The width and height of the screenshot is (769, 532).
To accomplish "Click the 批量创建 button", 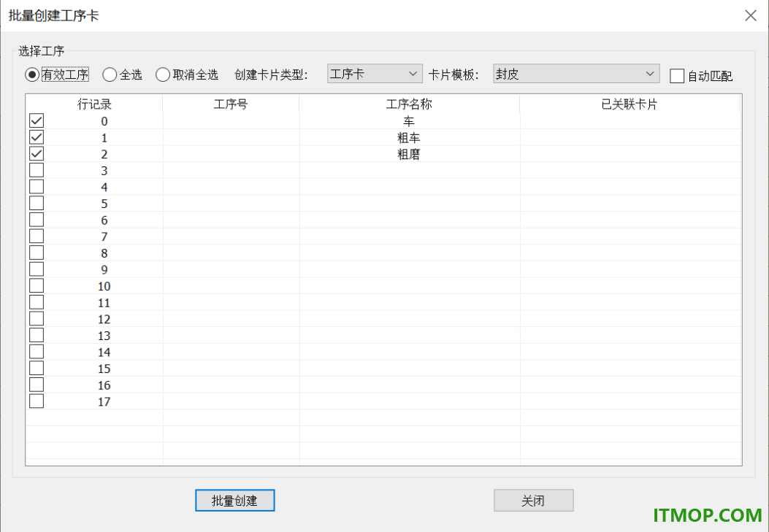I will 235,500.
